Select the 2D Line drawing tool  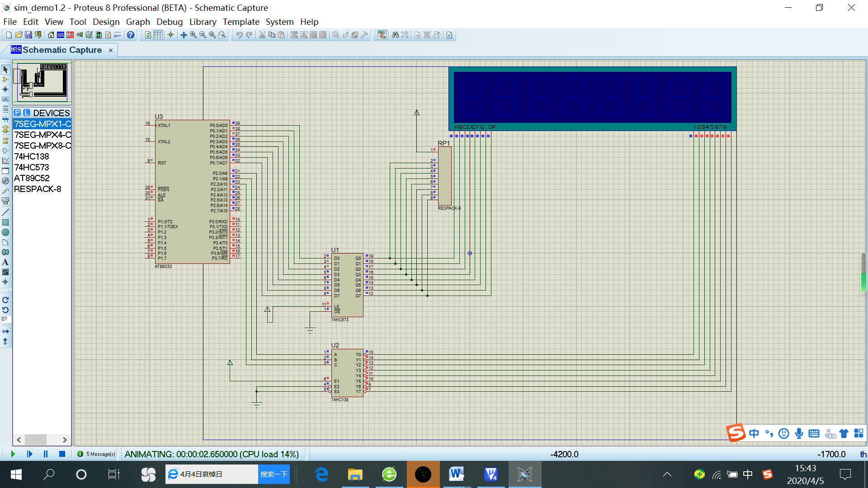click(5, 212)
